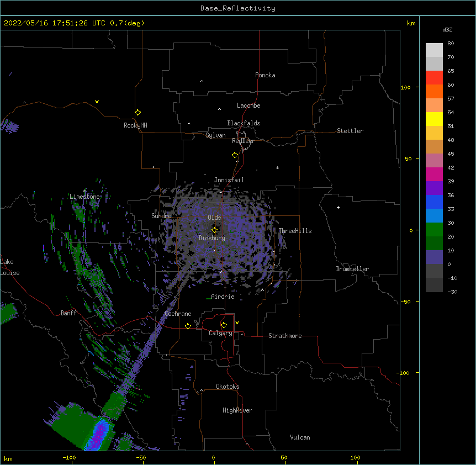The width and height of the screenshot is (476, 465).
Task: Pick the magenta 42 dBZ swatch
Action: click(434, 174)
